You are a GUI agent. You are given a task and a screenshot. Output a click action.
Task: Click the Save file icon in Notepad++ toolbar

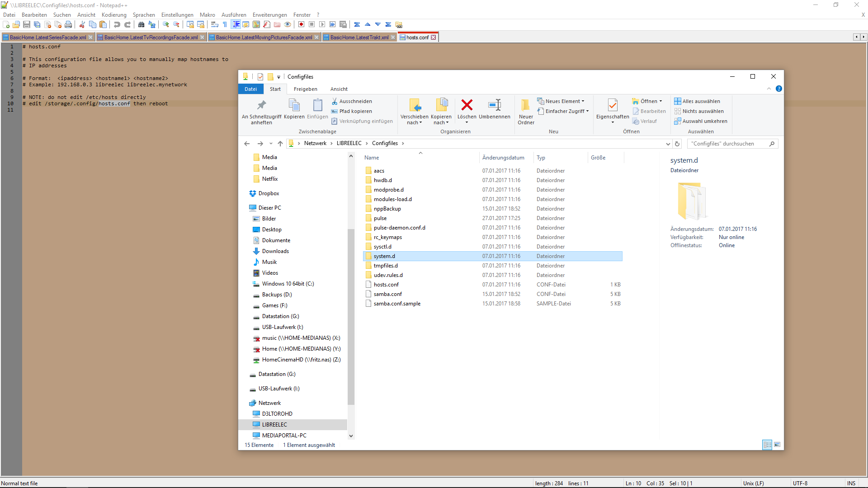27,25
